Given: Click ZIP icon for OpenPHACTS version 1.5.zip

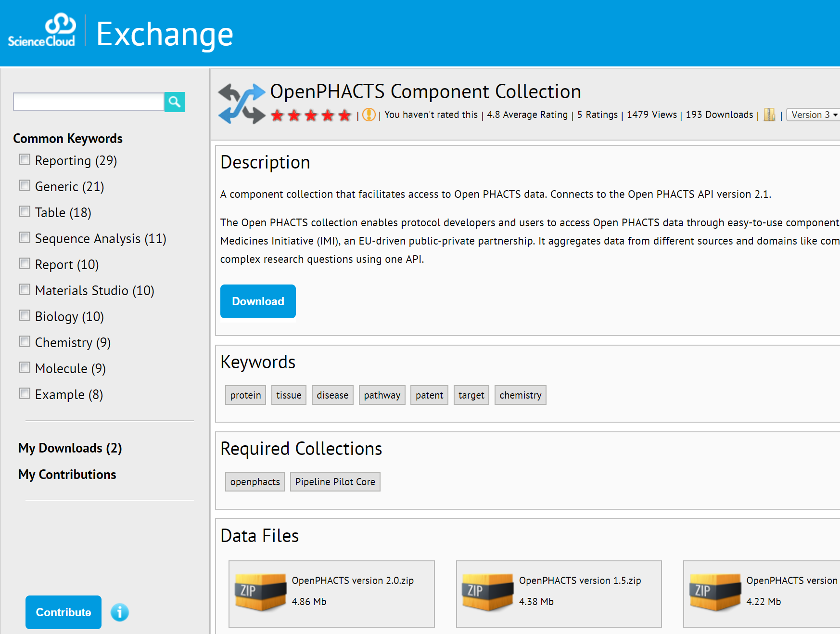Looking at the screenshot, I should [487, 592].
